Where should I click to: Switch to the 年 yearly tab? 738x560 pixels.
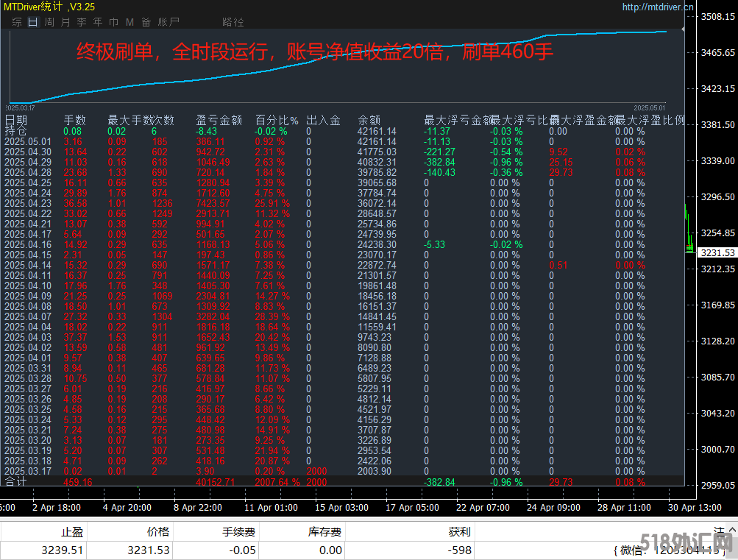coord(97,22)
